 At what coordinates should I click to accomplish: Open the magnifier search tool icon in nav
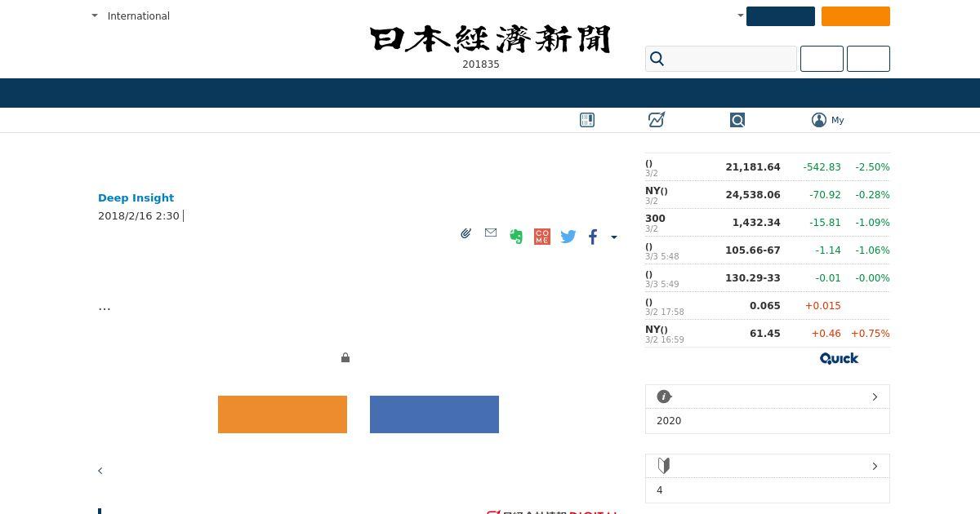[737, 120]
